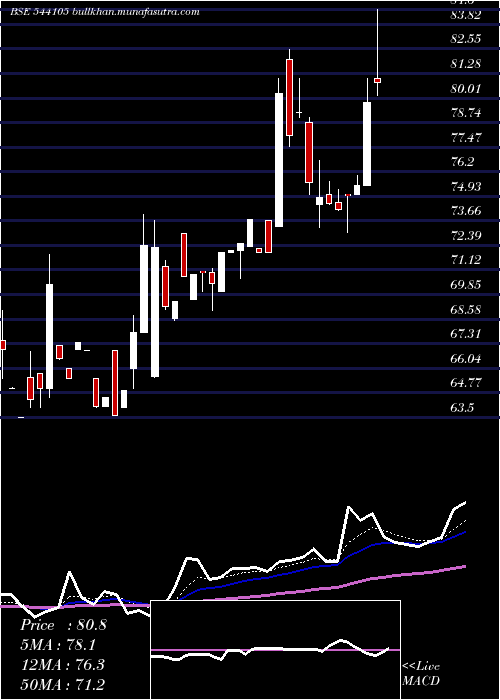Click the Price : 80.8 readout
The height and width of the screenshot is (700, 500).
pyautogui.click(x=63, y=625)
